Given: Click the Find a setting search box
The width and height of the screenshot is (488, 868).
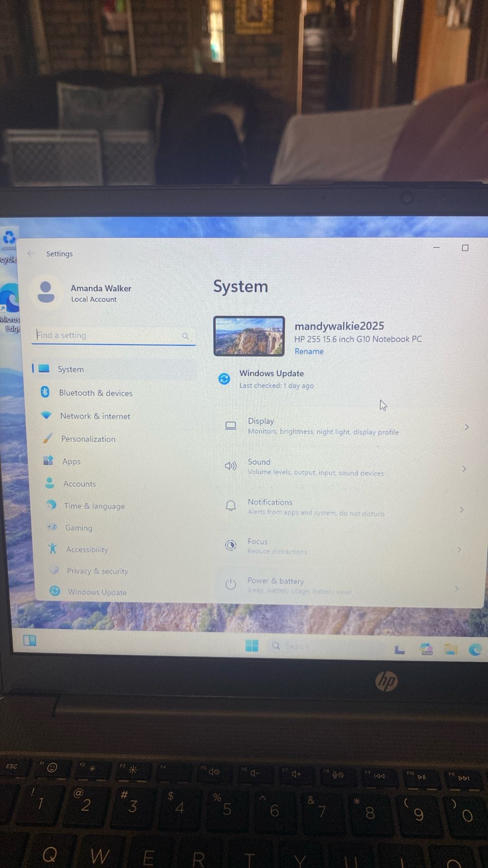Looking at the screenshot, I should [113, 335].
